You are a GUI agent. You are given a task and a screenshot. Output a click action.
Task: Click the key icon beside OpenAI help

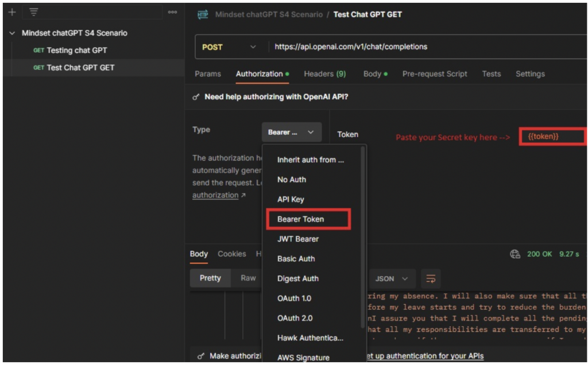pos(196,98)
